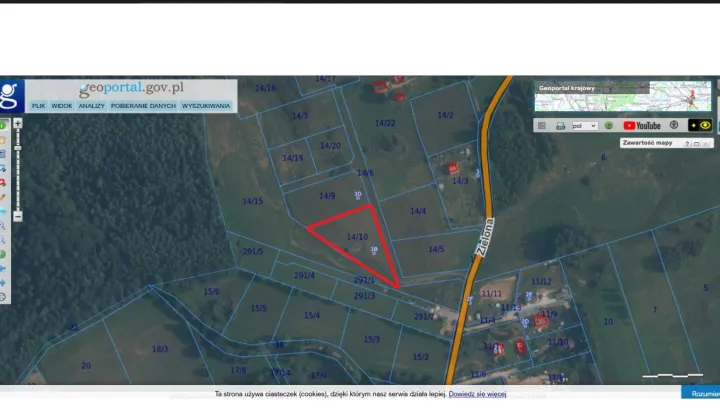Click the zoom in plus button
Screen dimensions: 720x420
click(18, 123)
